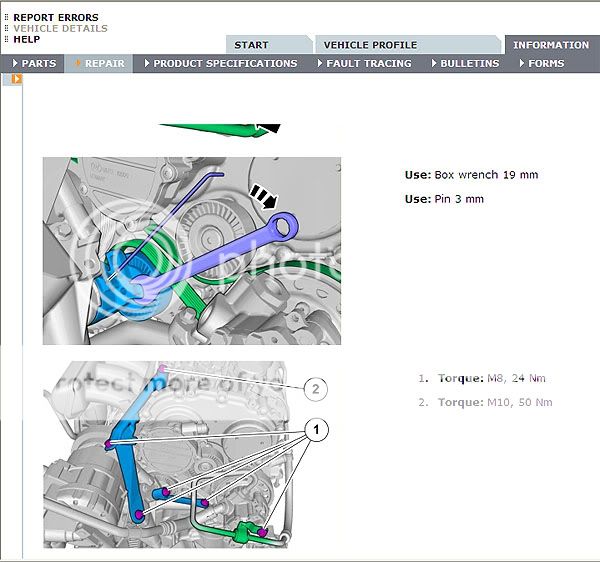Click the arrow icon beside Product Specifications
The height and width of the screenshot is (562, 600).
click(x=147, y=63)
